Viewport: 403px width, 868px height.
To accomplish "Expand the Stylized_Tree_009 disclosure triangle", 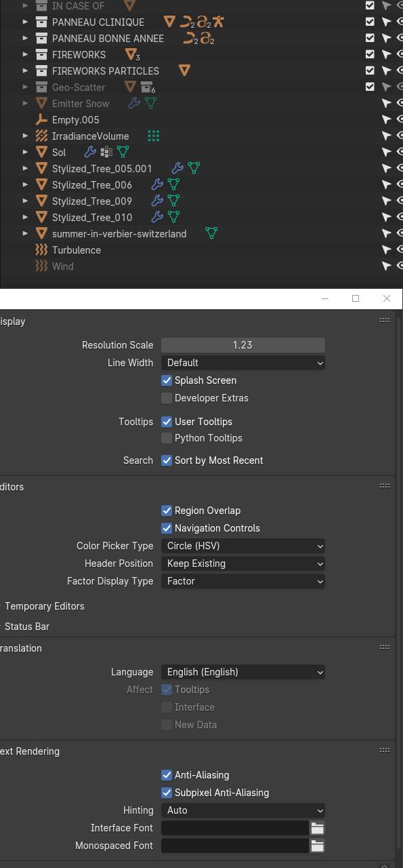I will click(x=25, y=201).
